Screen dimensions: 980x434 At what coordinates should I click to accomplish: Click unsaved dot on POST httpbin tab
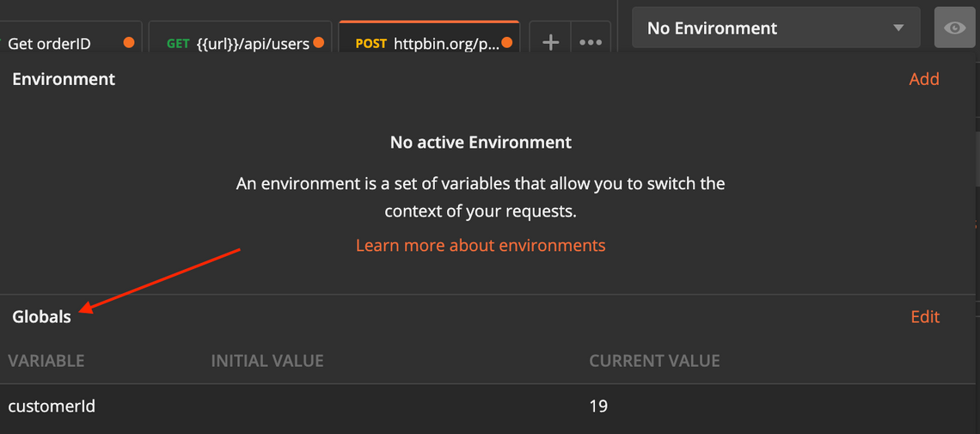506,42
